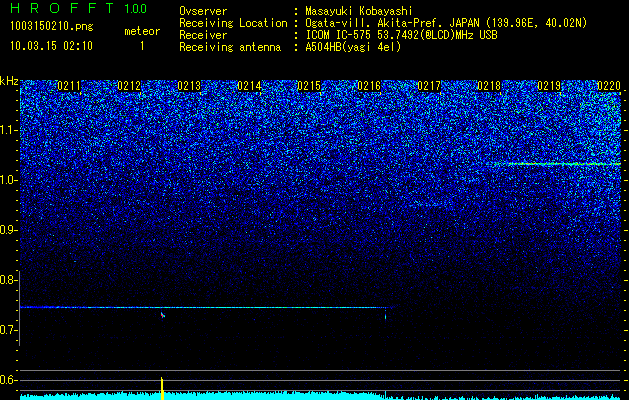The width and height of the screenshot is (629, 400).
Task: Click the 0215 time marker
Action: tap(309, 86)
